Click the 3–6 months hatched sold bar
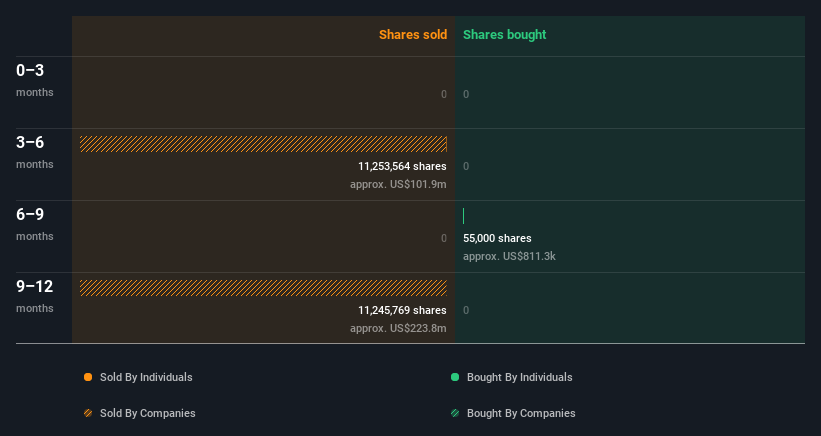Screen dimensions: 821x436 (x=263, y=144)
